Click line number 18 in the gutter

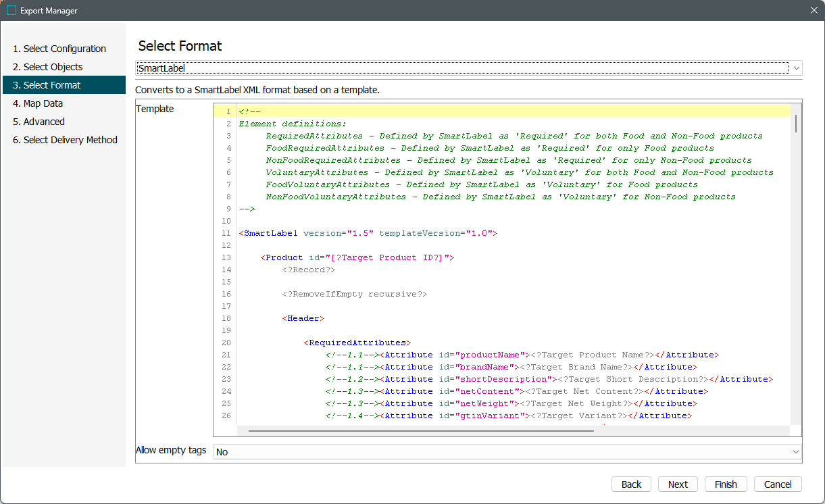pos(226,318)
